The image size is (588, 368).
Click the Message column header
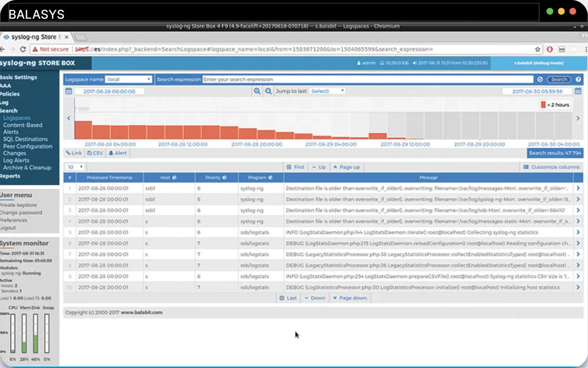pyautogui.click(x=428, y=177)
